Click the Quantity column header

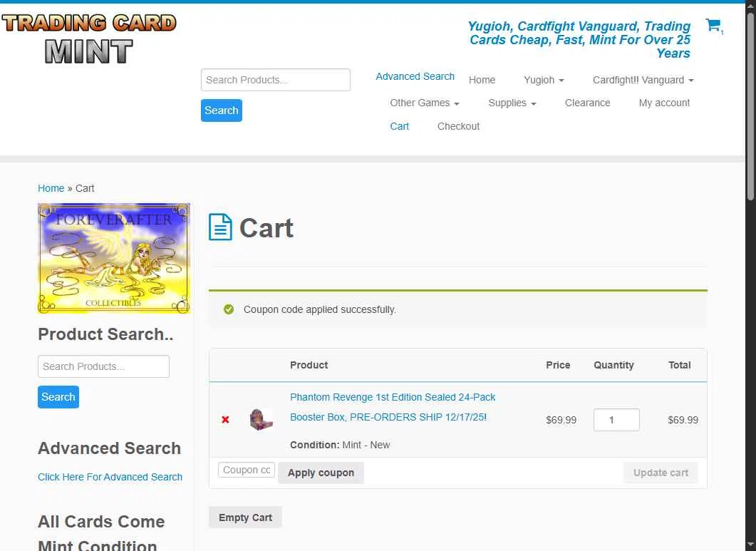(613, 365)
